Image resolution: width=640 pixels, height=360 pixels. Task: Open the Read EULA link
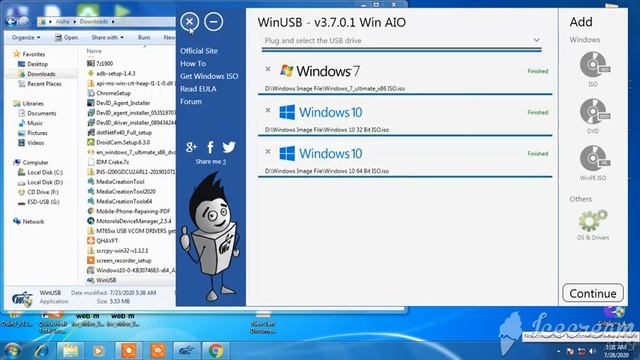[198, 89]
